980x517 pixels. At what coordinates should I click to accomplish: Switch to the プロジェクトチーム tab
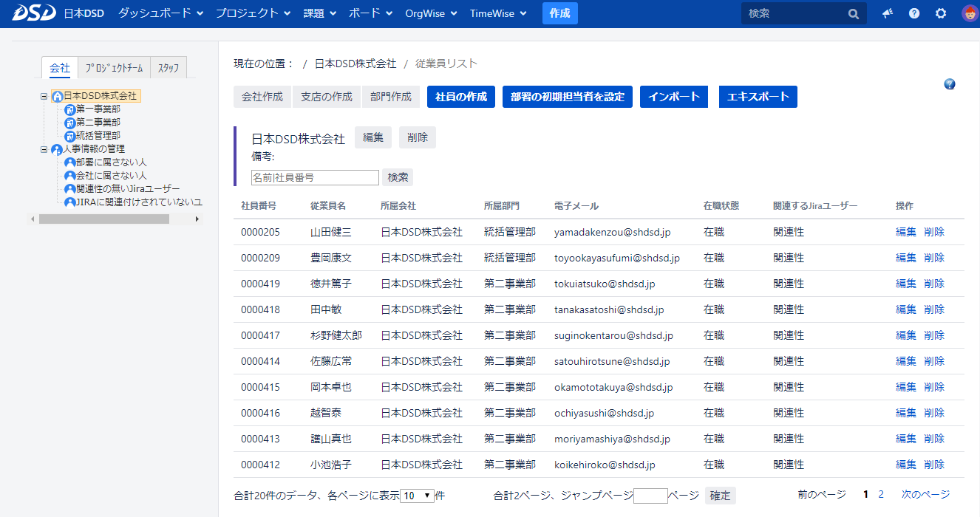pyautogui.click(x=114, y=68)
